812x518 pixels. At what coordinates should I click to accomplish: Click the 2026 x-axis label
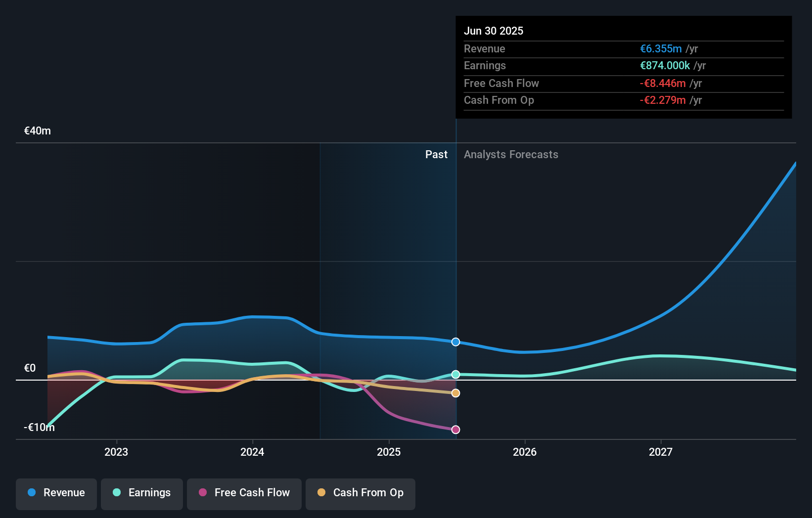[525, 452]
